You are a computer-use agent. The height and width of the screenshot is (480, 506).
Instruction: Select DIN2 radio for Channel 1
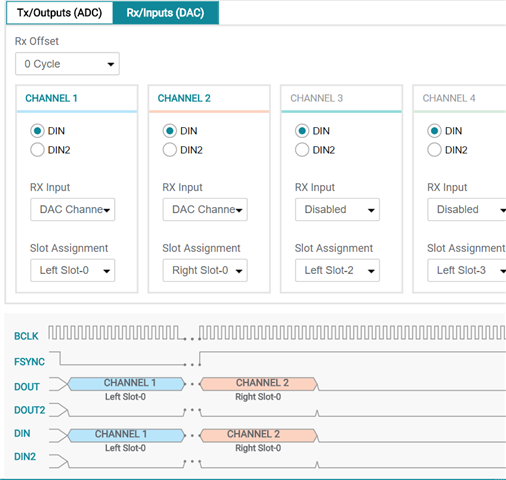pos(37,150)
